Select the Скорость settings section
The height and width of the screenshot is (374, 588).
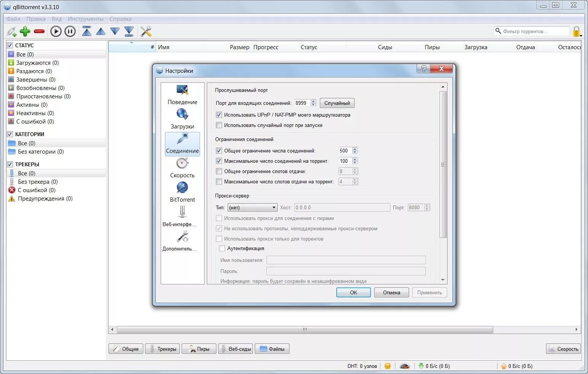click(182, 168)
